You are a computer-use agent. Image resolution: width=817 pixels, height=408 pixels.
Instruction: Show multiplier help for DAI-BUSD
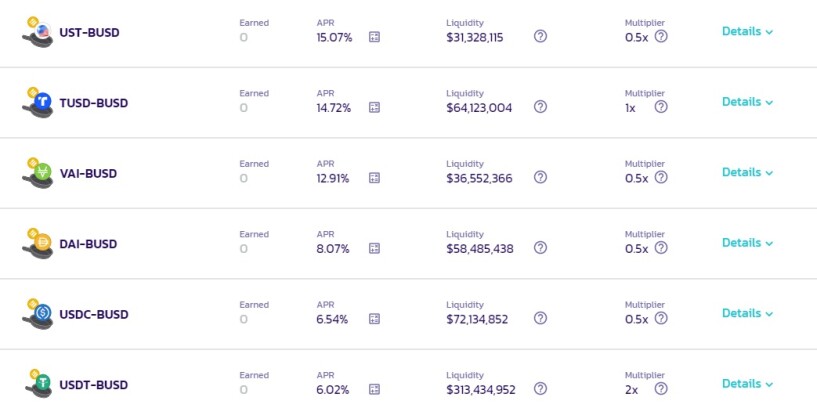point(661,248)
